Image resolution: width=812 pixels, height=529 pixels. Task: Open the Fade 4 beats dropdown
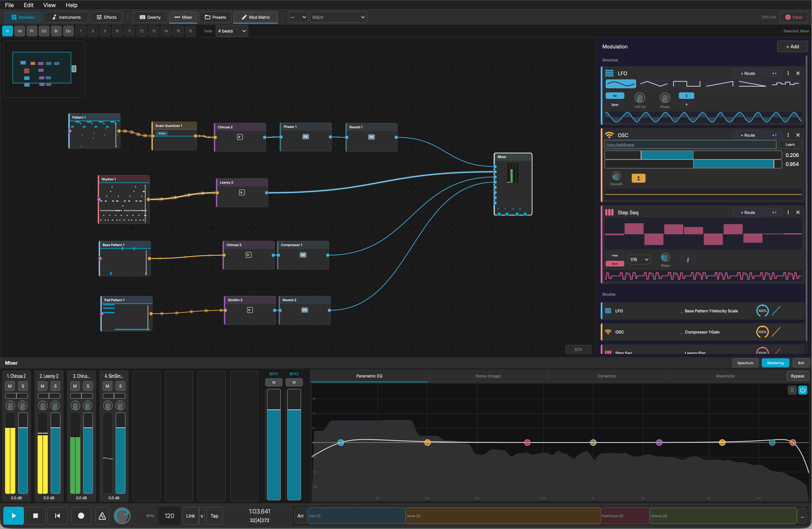pyautogui.click(x=232, y=31)
